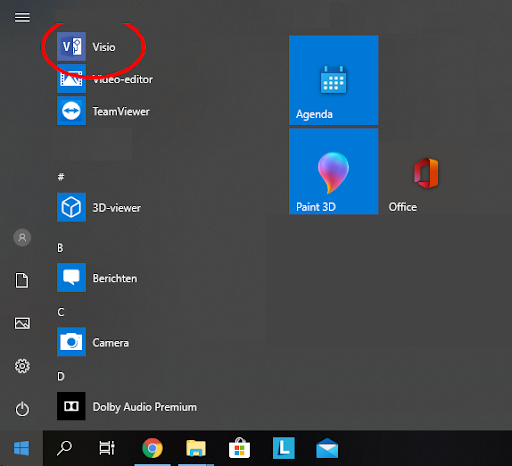Open the Visio app icon
The width and height of the screenshot is (512, 466).
click(71, 47)
